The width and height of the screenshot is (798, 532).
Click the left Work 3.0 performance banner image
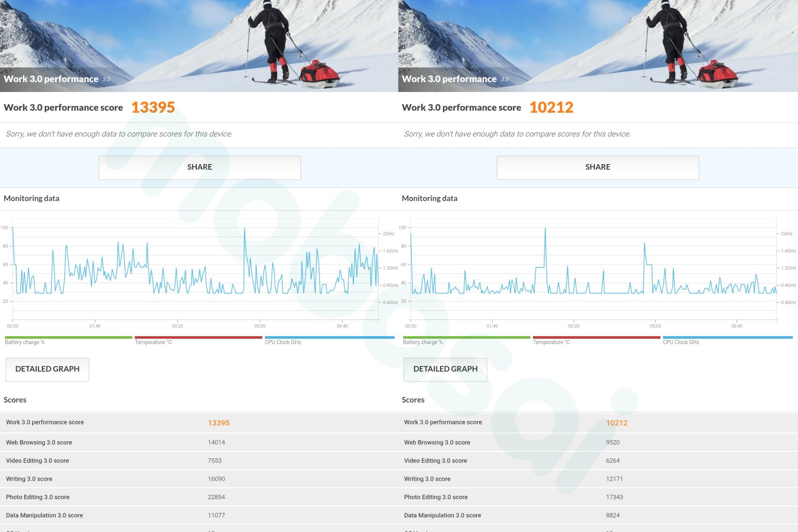[x=199, y=46]
